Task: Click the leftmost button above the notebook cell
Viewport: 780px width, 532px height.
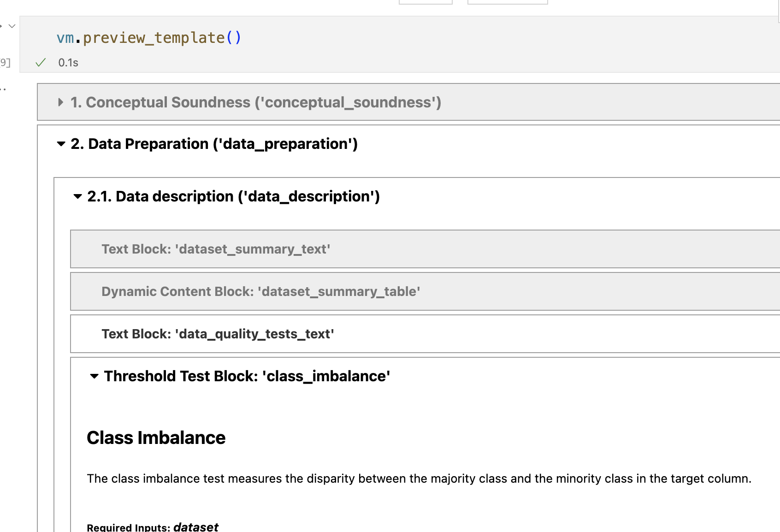Action: (425, 1)
